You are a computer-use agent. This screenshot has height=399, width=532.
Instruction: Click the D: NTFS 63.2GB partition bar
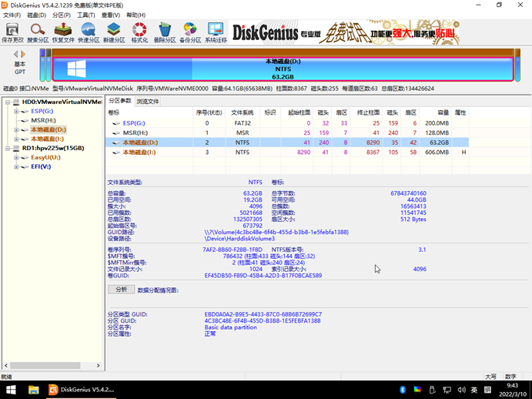283,69
